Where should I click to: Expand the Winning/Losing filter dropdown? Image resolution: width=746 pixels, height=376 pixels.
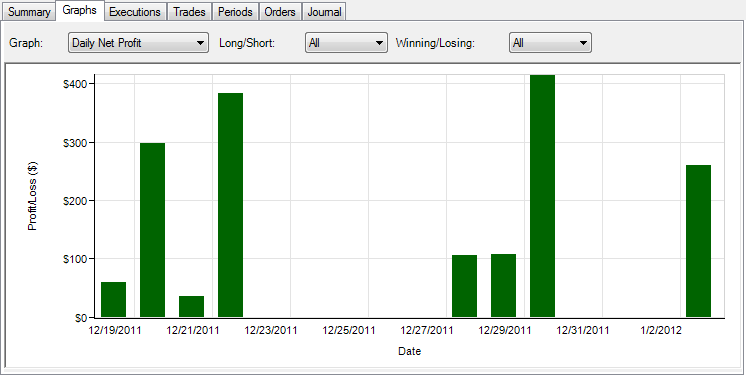click(550, 43)
